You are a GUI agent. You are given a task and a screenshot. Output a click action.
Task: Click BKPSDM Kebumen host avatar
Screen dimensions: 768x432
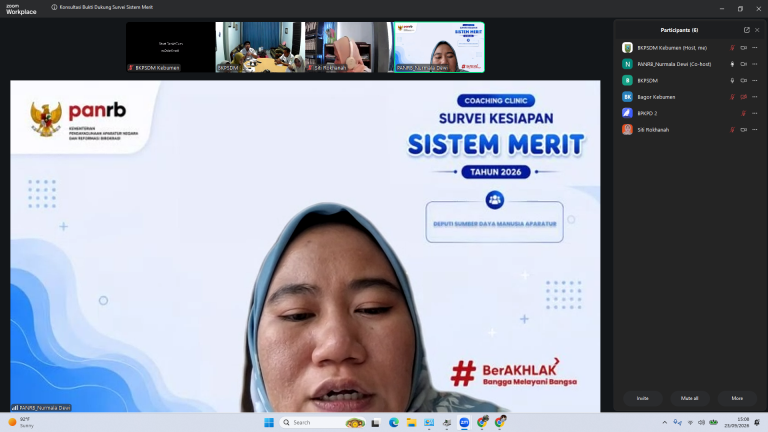[x=627, y=48]
